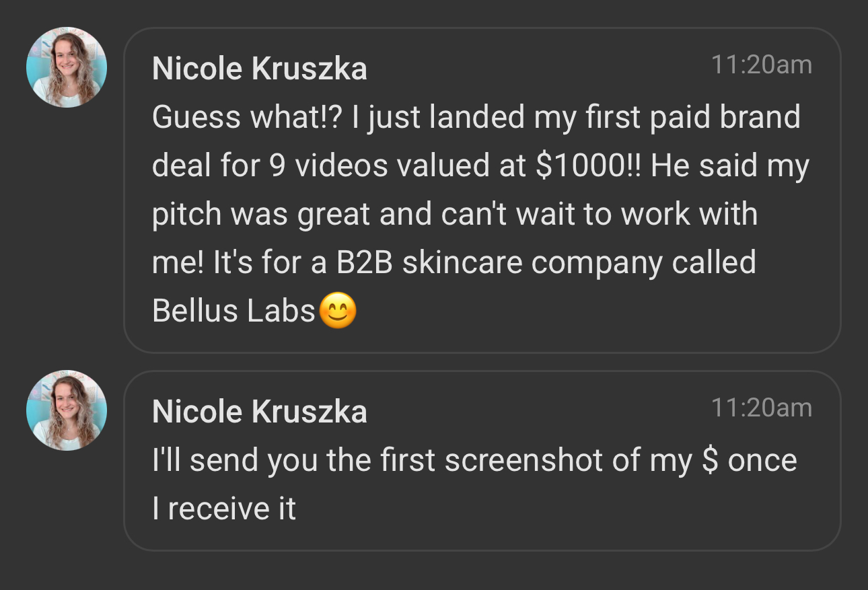The height and width of the screenshot is (590, 868).
Task: Click the 11:20am timestamp on the brand deal message
Action: coord(761,65)
